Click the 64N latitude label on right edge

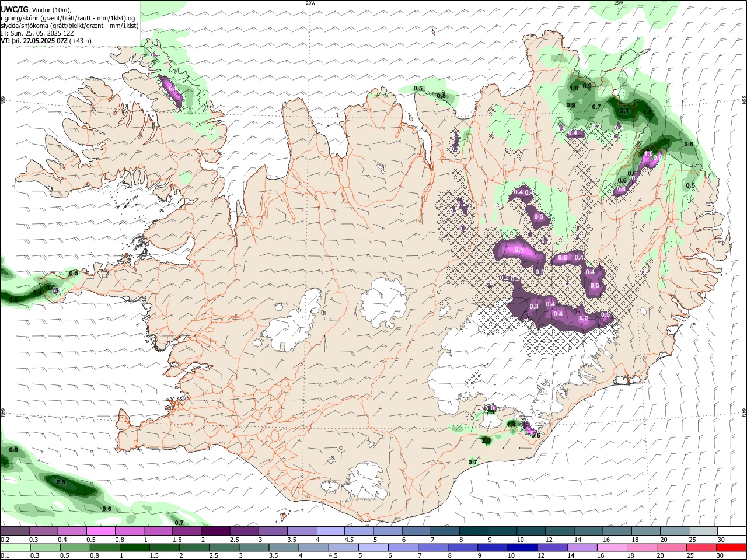tap(743, 412)
